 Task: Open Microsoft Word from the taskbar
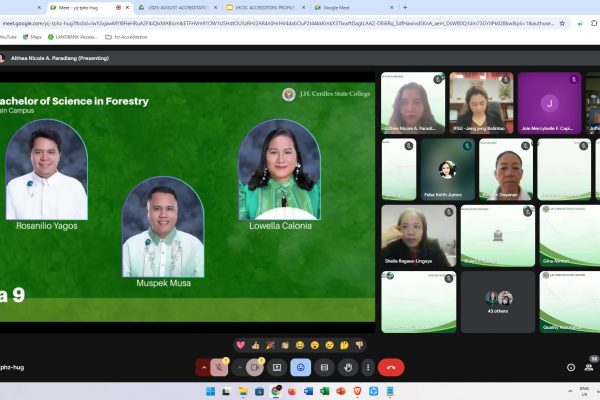click(308, 391)
